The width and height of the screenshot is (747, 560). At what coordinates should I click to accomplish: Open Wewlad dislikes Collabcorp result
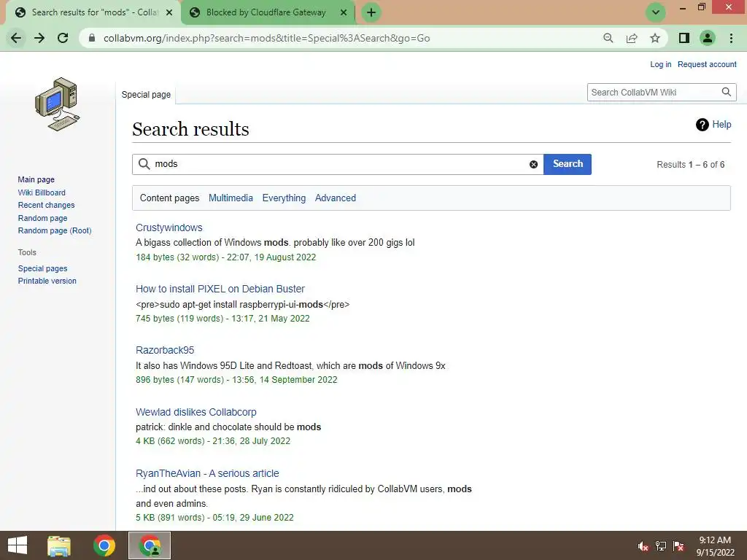tap(196, 412)
